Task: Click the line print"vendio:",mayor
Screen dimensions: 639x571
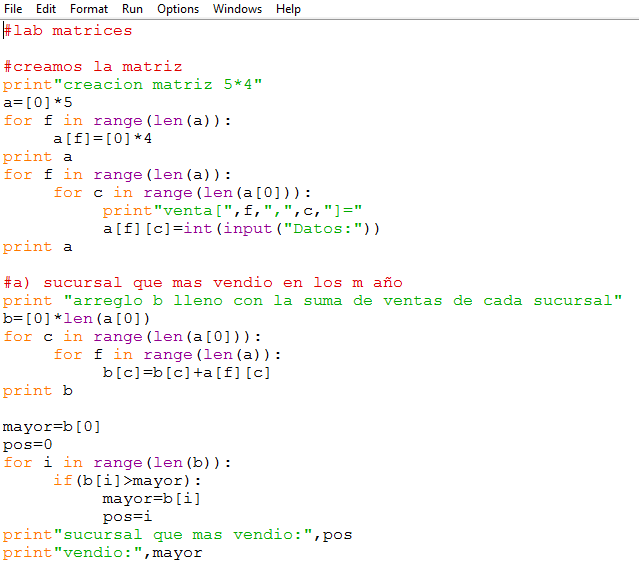Action: [103, 553]
